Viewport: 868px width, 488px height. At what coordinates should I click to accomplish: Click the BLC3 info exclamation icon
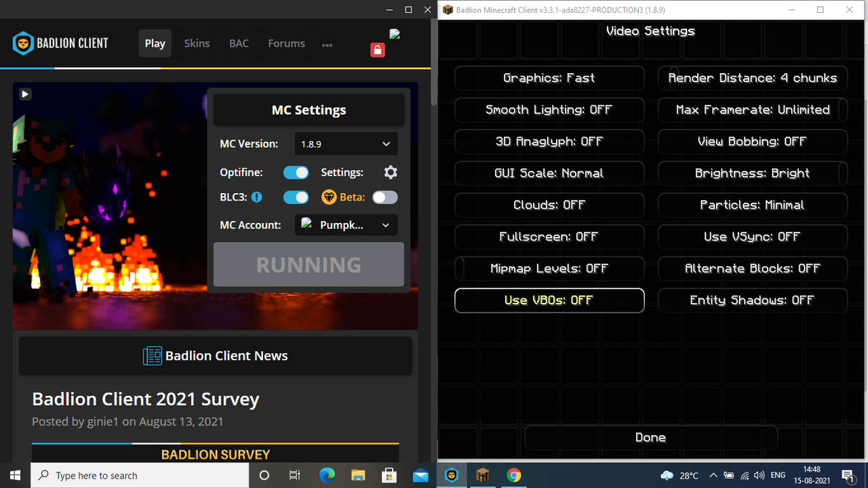[x=256, y=197]
